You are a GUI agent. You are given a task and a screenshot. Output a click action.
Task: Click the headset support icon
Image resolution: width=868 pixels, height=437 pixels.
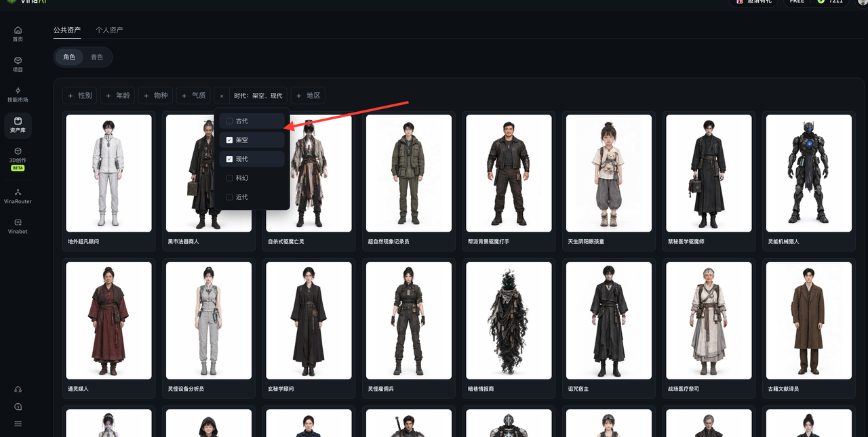pyautogui.click(x=18, y=390)
